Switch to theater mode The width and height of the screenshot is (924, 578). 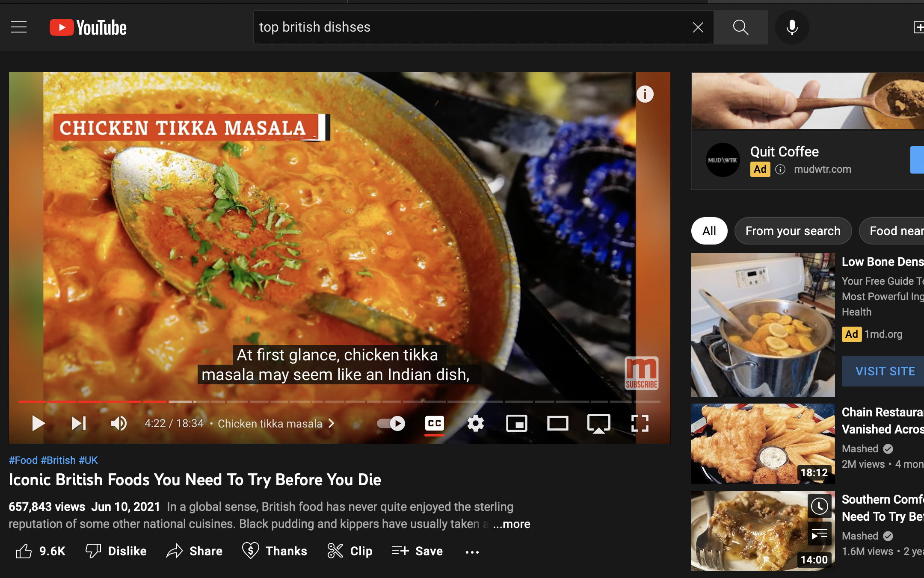click(x=557, y=423)
